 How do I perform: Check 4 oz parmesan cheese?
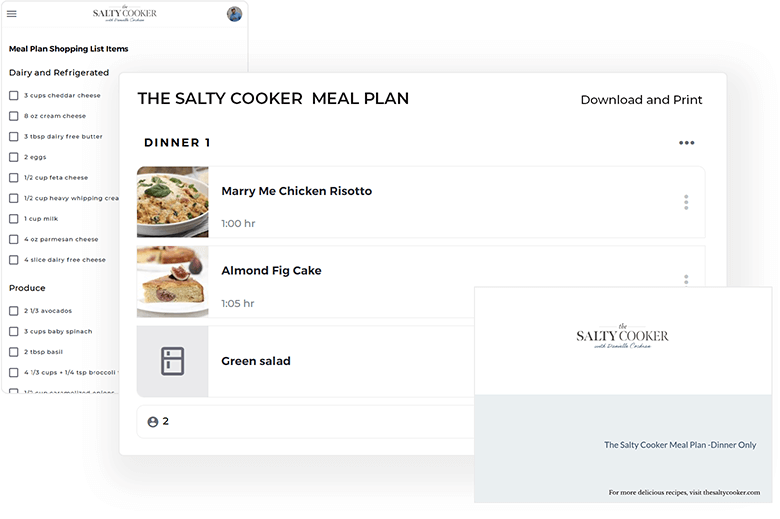[14, 239]
